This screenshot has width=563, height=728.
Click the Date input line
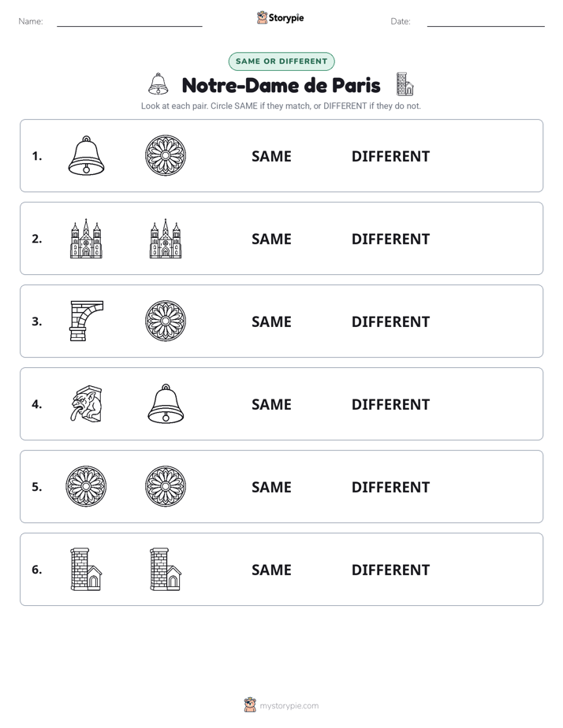(x=486, y=22)
